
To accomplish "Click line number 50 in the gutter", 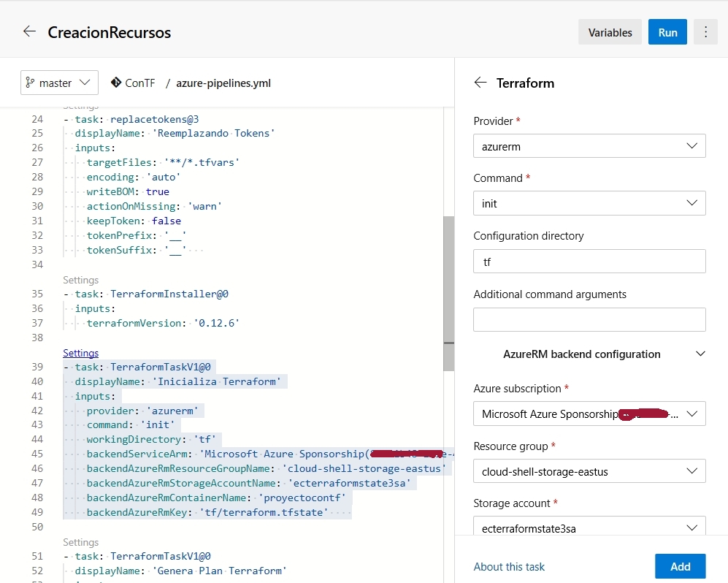I will tap(37, 527).
